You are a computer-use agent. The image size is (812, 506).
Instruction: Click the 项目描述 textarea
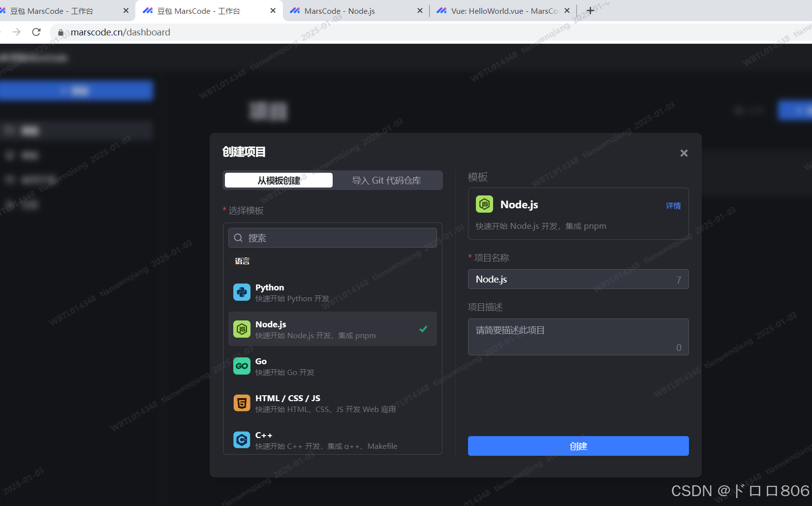click(x=578, y=337)
